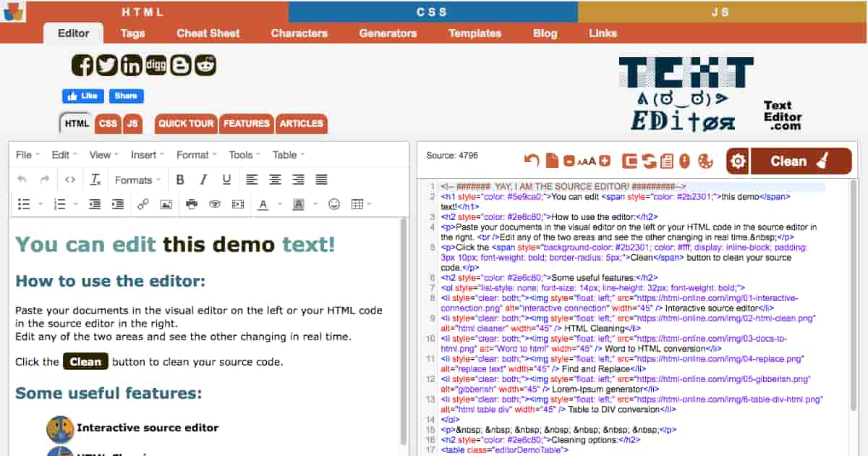This screenshot has height=456, width=868.
Task: Align text right
Action: [x=298, y=180]
